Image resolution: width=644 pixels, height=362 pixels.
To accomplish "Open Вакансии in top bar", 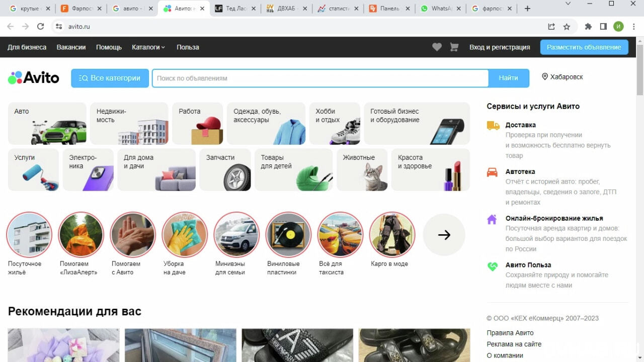I will pos(71,47).
